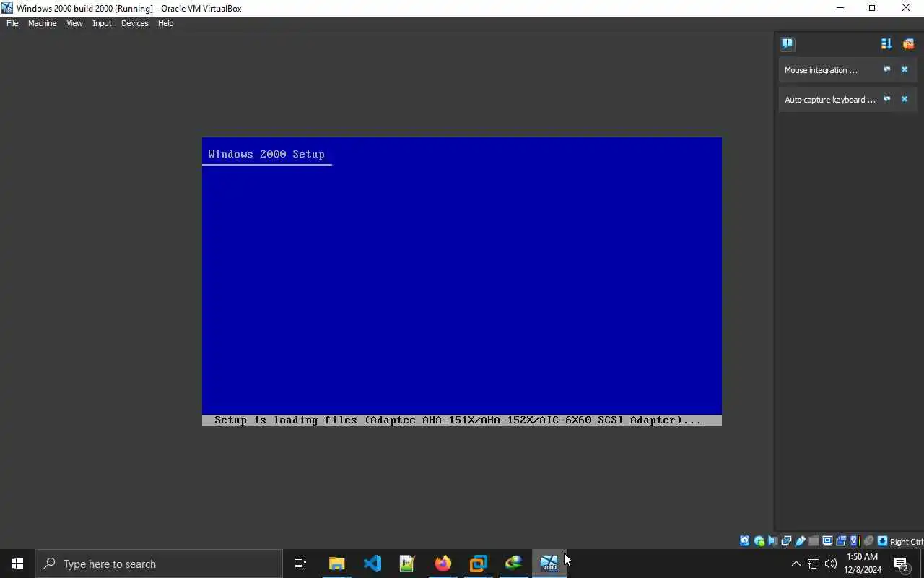This screenshot has width=924, height=578.
Task: Click the sort notifications icon
Action: [x=886, y=43]
